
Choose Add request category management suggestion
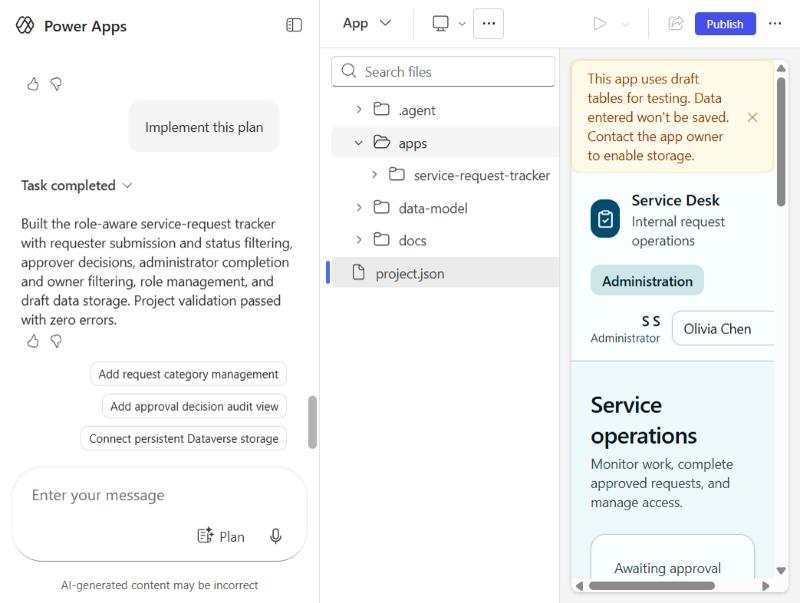click(x=188, y=374)
